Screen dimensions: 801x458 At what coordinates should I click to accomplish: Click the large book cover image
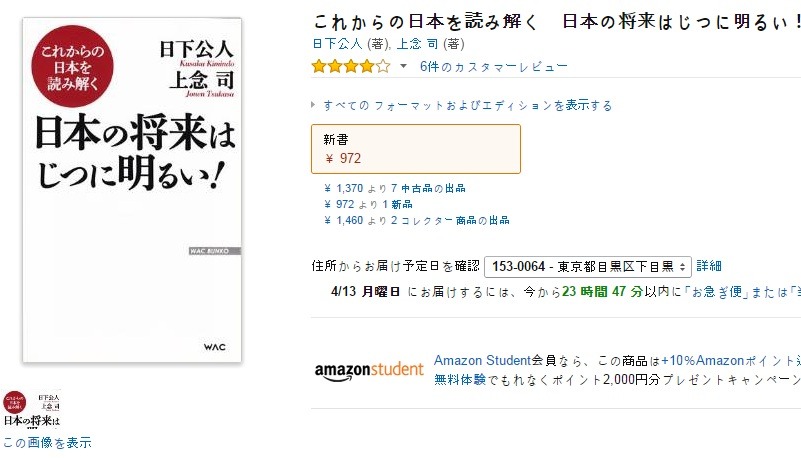(132, 190)
